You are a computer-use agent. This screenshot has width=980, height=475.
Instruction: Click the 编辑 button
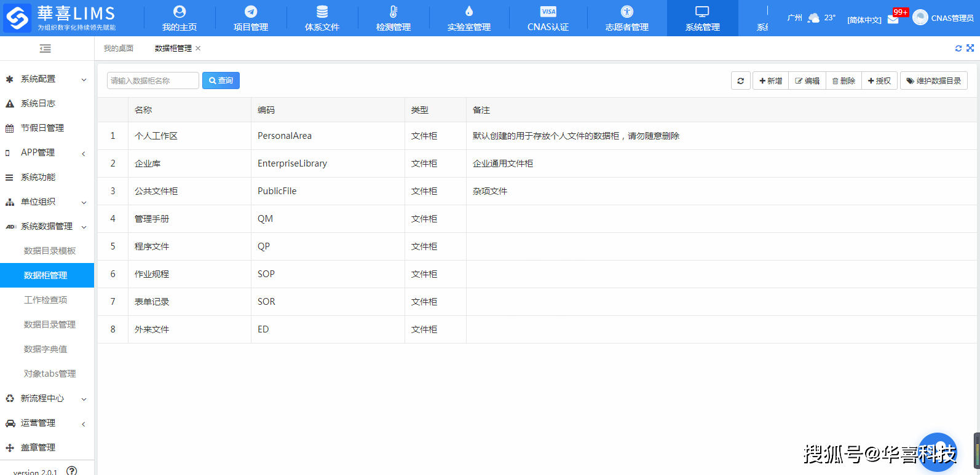coord(807,80)
